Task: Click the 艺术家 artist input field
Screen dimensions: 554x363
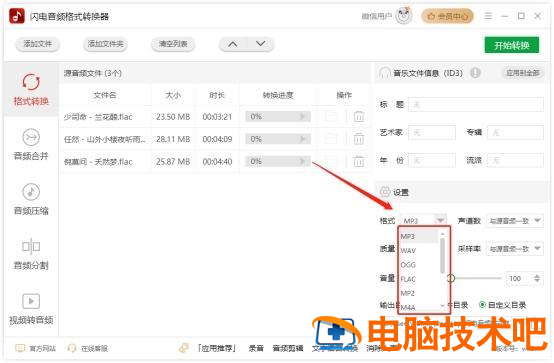Action: (x=432, y=133)
